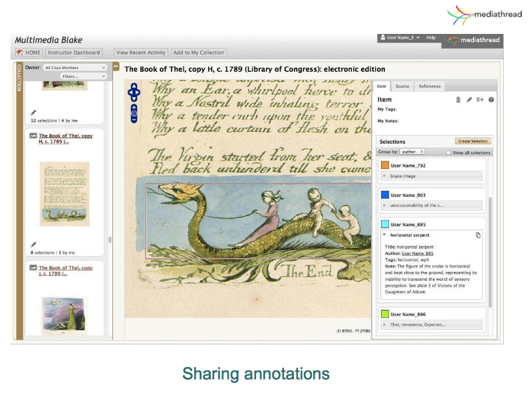Image resolution: width=532 pixels, height=399 pixels.
Task: Click the add-to-list icon in Item panel
Action: click(x=479, y=100)
